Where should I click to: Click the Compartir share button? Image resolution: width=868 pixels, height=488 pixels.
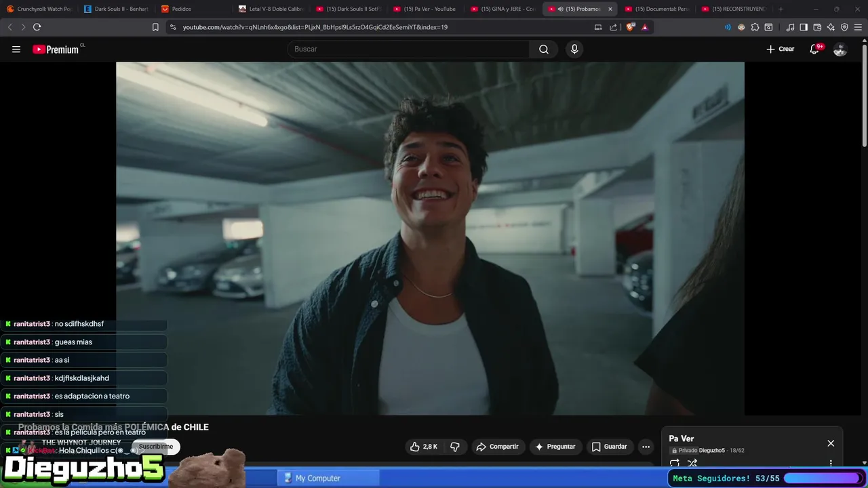pos(498,447)
